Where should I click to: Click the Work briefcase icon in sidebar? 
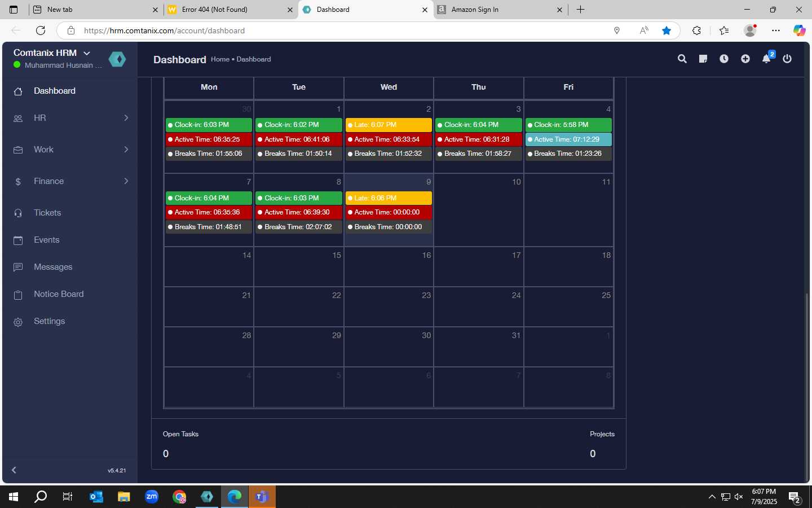click(x=18, y=150)
